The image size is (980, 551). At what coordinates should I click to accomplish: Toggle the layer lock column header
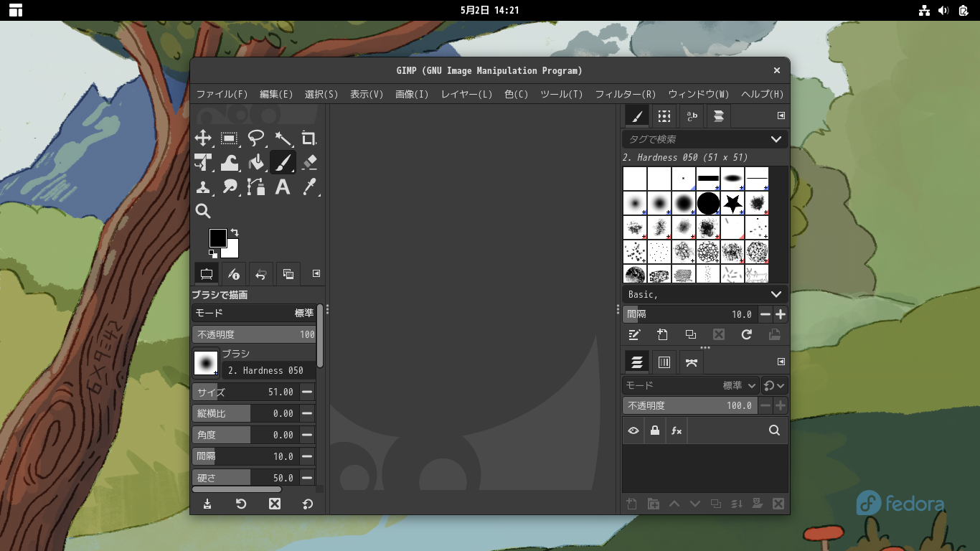pyautogui.click(x=654, y=430)
